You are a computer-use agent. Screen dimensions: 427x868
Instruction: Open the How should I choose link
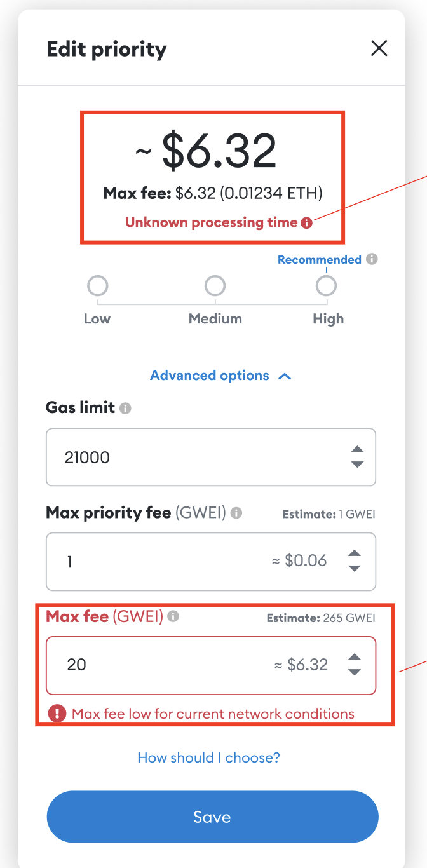208,757
